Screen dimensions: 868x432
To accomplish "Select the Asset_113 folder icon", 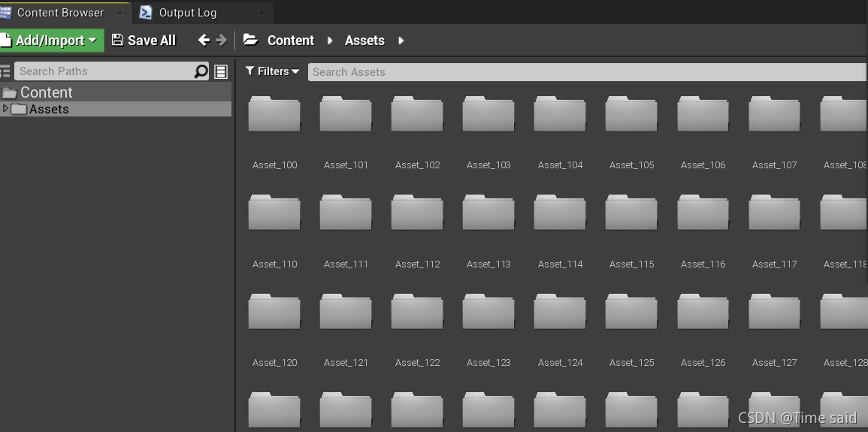I will click(488, 213).
